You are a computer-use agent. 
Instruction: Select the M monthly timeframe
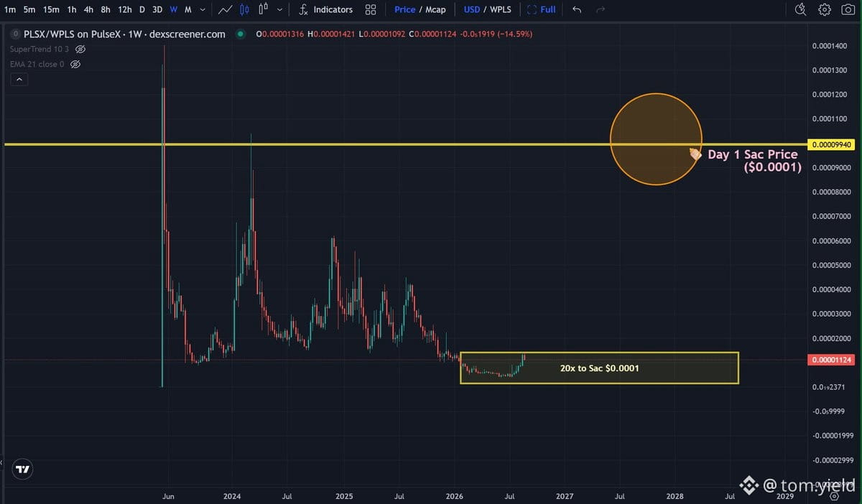point(188,9)
